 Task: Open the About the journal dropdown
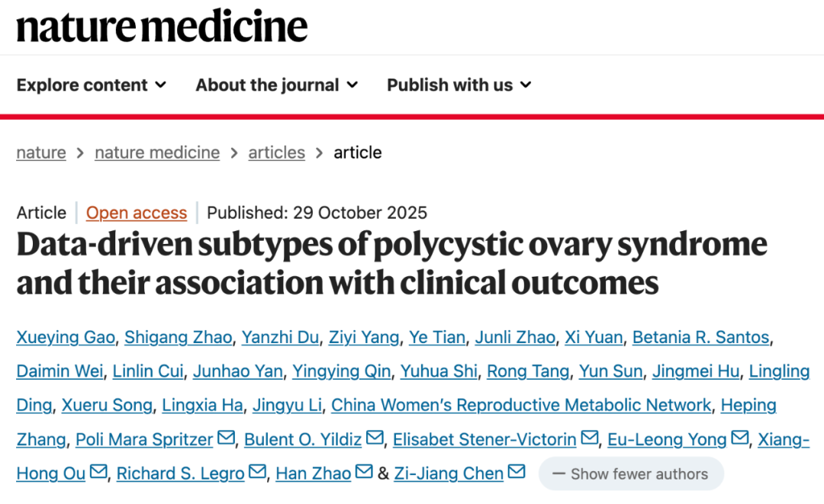(x=276, y=85)
